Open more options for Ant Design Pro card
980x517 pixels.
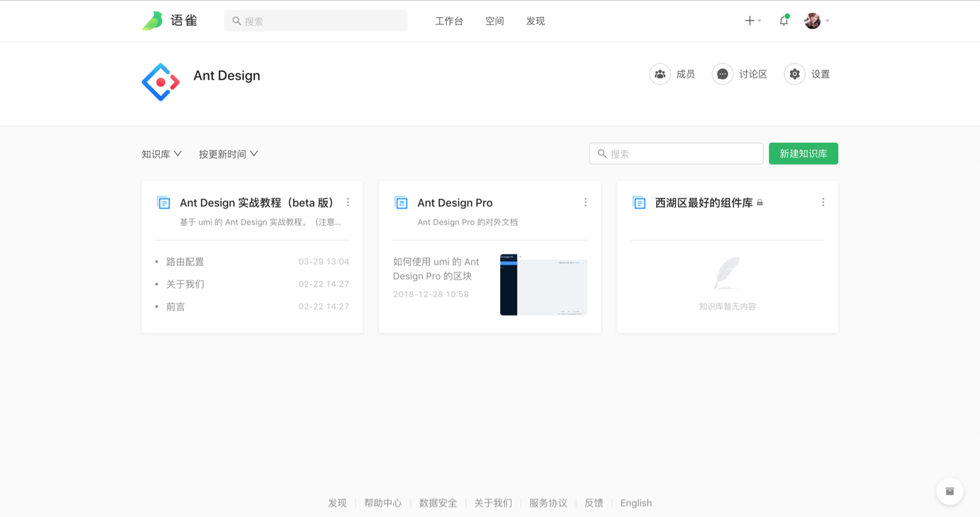click(585, 203)
